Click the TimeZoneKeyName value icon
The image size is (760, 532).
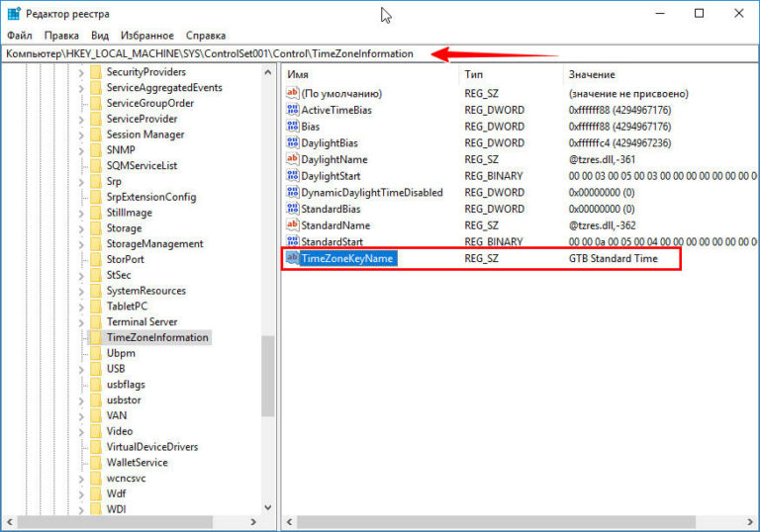coord(292,258)
